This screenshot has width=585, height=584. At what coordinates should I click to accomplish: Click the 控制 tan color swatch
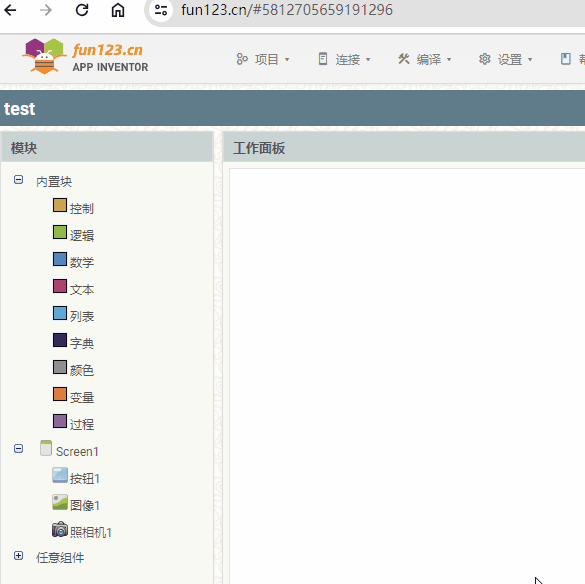point(60,205)
